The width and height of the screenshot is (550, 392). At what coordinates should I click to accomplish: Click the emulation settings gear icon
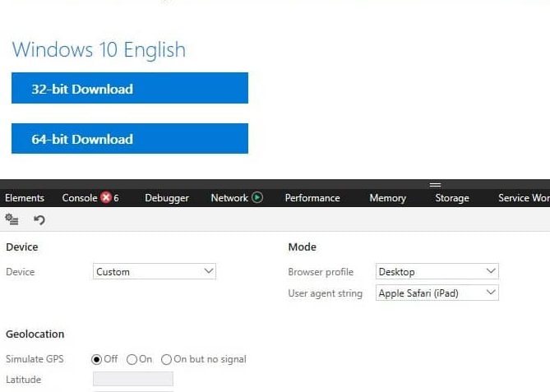pos(12,219)
